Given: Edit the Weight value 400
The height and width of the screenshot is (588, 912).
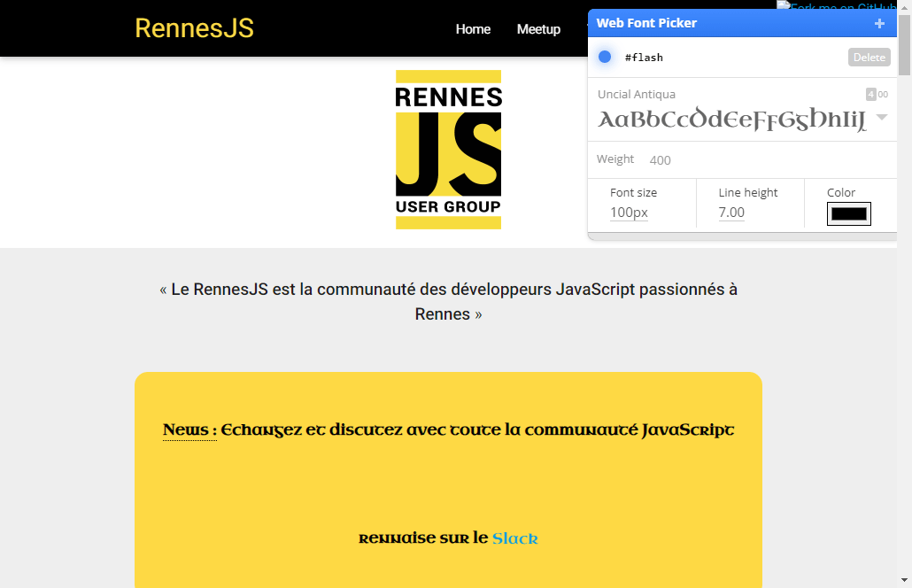Looking at the screenshot, I should 661,160.
